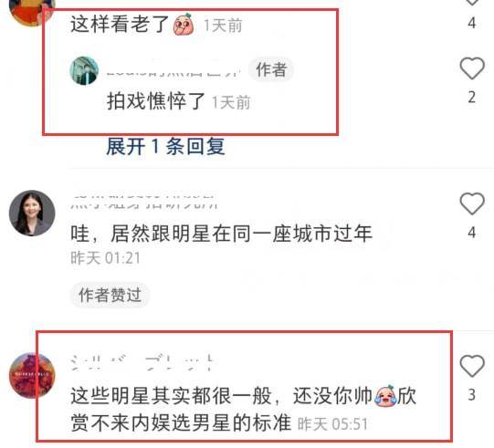
Task: Select reply text '拍戏憔悴了'
Action: (156, 100)
